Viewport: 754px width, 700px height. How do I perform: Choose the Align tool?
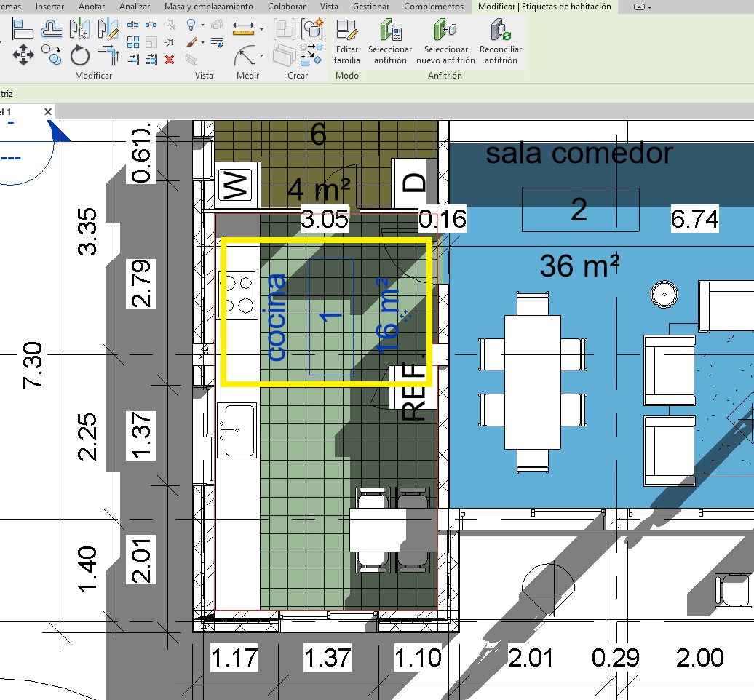coord(23,29)
